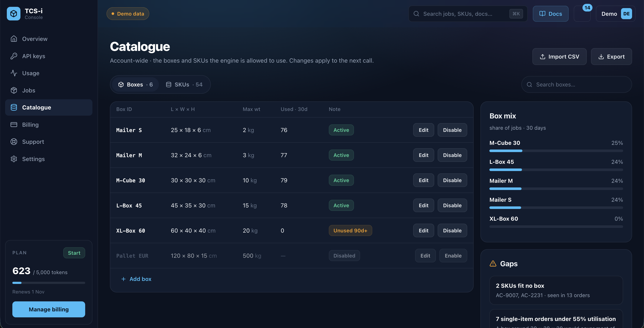Open notifications with the 14 badge
The image size is (644, 328).
pos(582,14)
